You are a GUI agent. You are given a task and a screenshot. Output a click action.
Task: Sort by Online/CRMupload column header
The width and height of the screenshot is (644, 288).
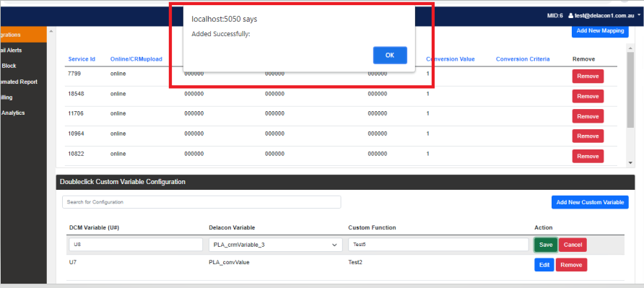coord(136,59)
